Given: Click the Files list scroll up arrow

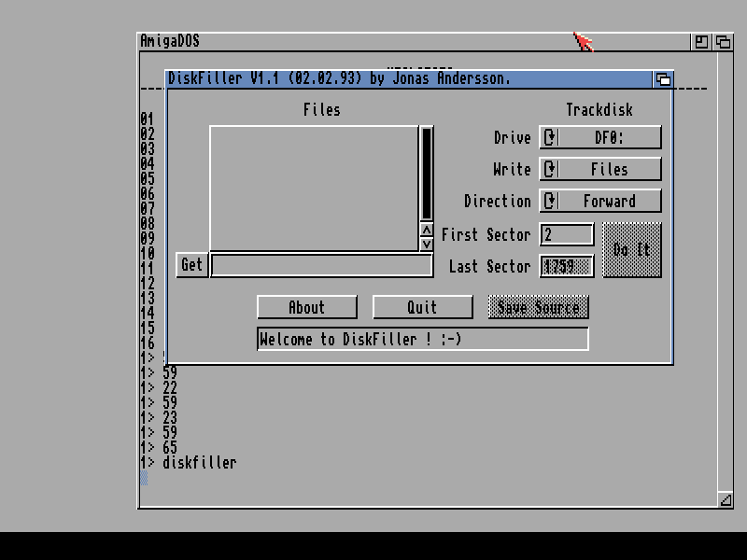Looking at the screenshot, I should point(427,230).
